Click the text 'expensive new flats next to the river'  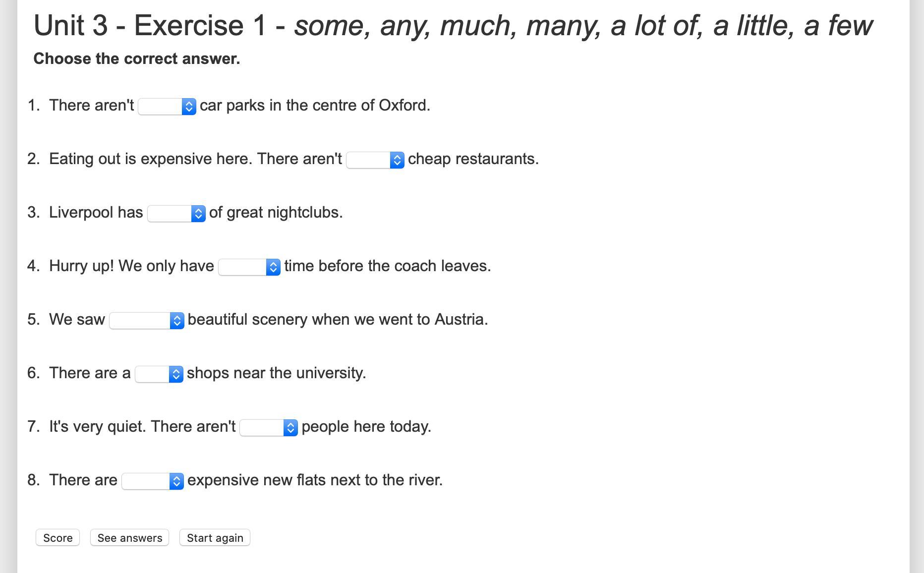click(x=315, y=480)
